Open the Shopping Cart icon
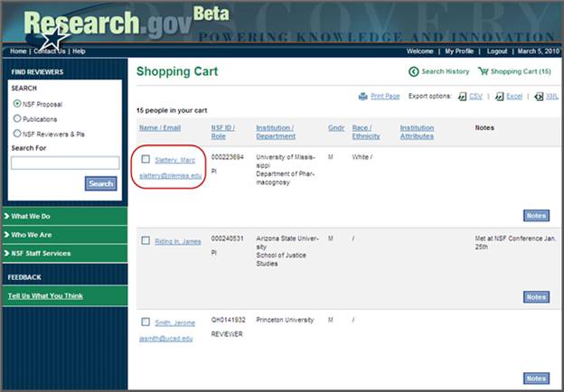Viewport: 564px width, 392px height. pyautogui.click(x=483, y=71)
